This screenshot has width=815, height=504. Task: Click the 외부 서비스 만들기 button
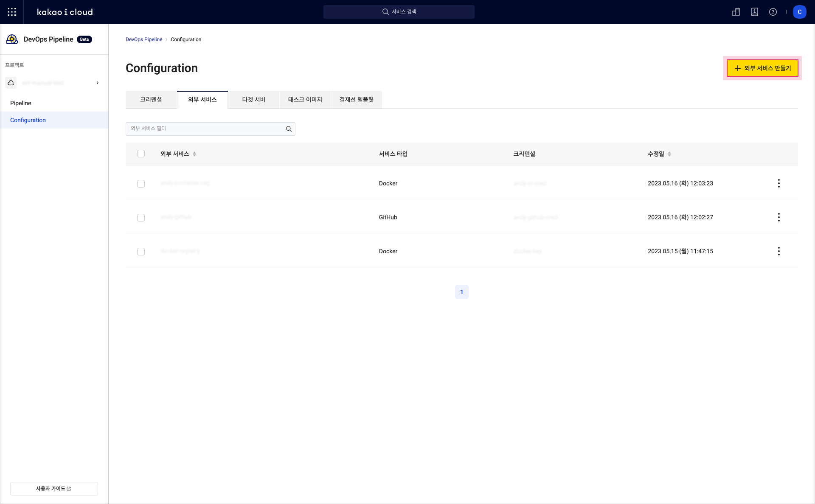[762, 68]
